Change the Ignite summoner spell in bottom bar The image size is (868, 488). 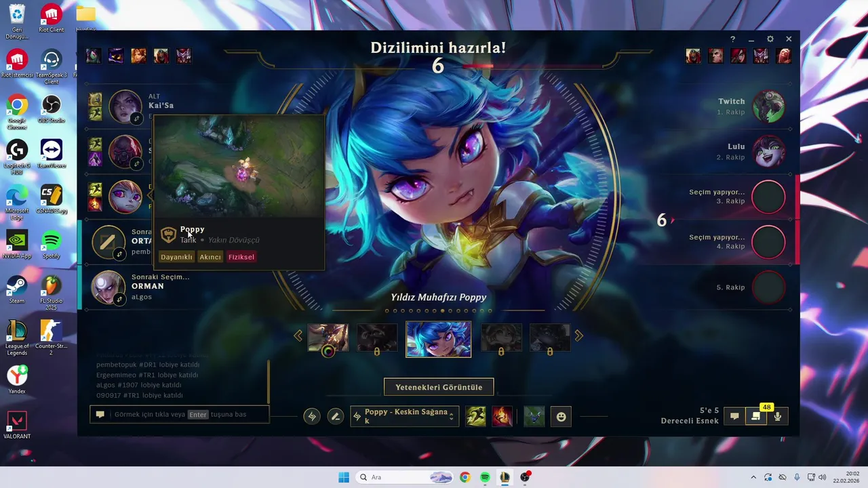pos(502,416)
